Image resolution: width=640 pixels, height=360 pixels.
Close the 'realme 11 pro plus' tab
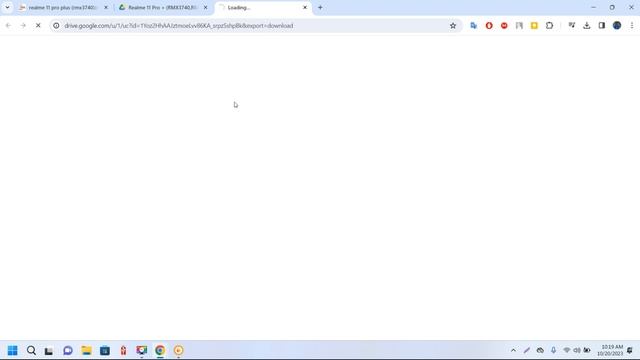tap(106, 7)
